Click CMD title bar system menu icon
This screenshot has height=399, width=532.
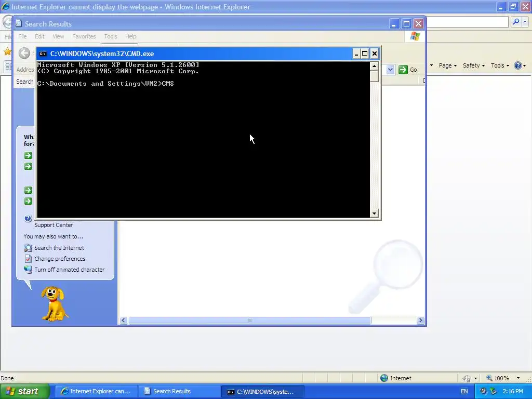click(43, 54)
